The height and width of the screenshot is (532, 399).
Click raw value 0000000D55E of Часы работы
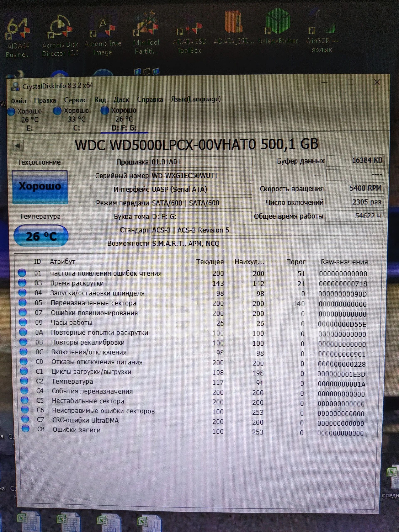[342, 324]
